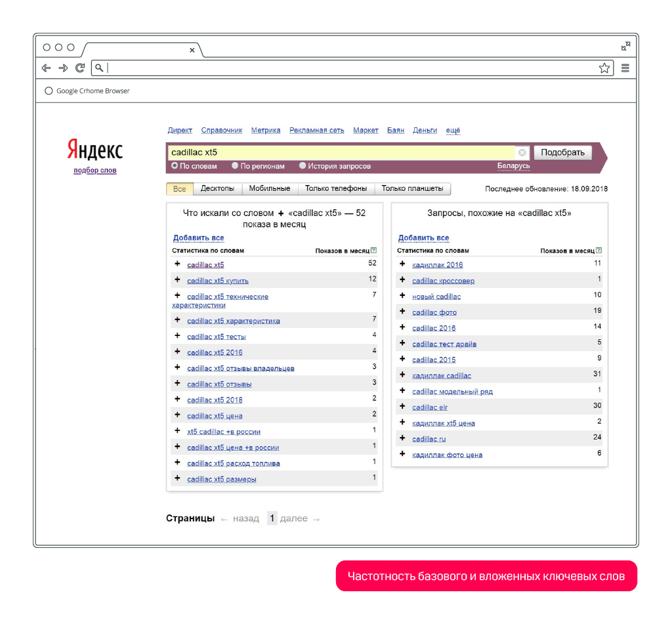The width and height of the screenshot is (672, 628).
Task: Bookmark the page with the star icon
Action: tap(604, 68)
